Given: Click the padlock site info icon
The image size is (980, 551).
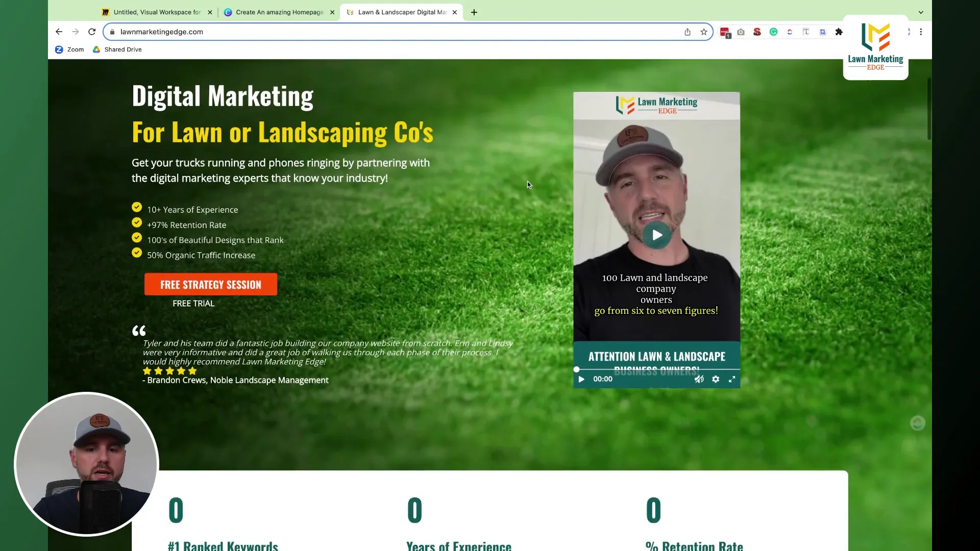Looking at the screenshot, I should [112, 32].
